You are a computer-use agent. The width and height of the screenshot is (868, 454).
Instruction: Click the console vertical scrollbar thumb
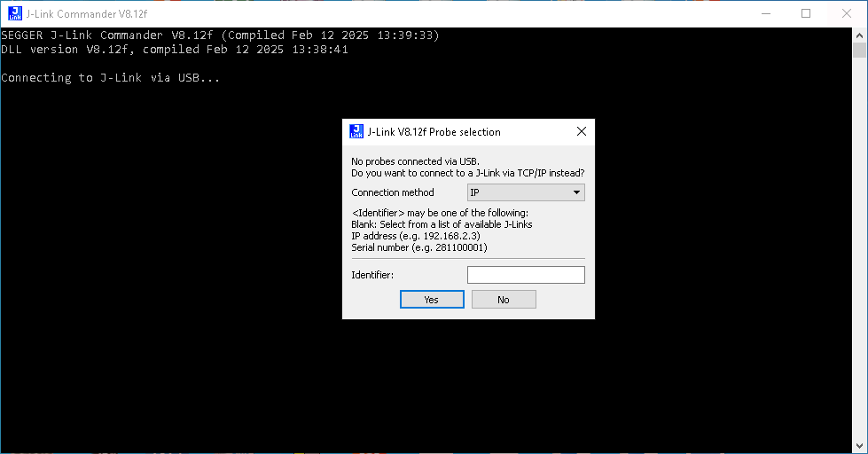[x=859, y=51]
